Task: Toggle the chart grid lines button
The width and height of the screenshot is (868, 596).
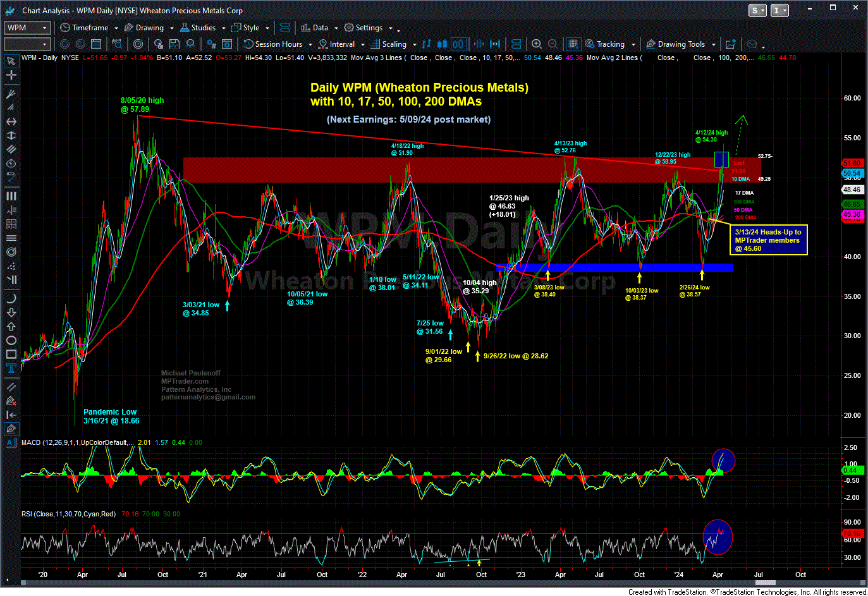Action: click(x=573, y=44)
